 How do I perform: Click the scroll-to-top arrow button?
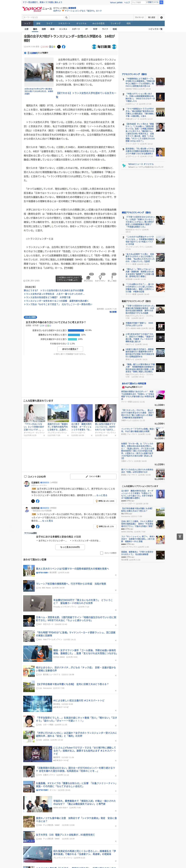tap(180, 536)
